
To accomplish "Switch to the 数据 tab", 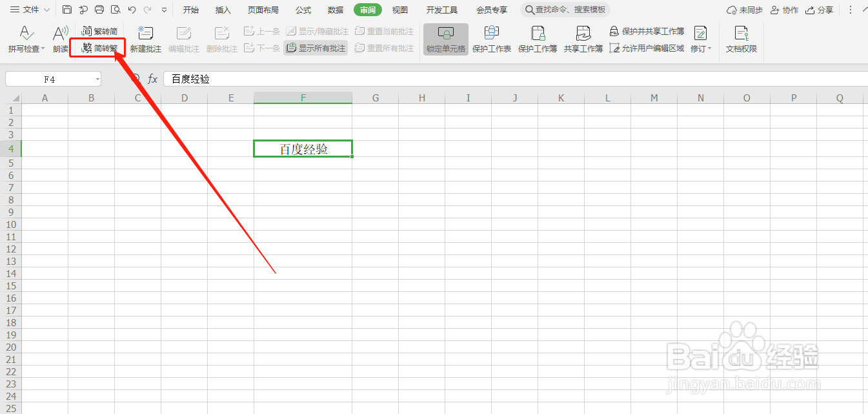I will 336,10.
